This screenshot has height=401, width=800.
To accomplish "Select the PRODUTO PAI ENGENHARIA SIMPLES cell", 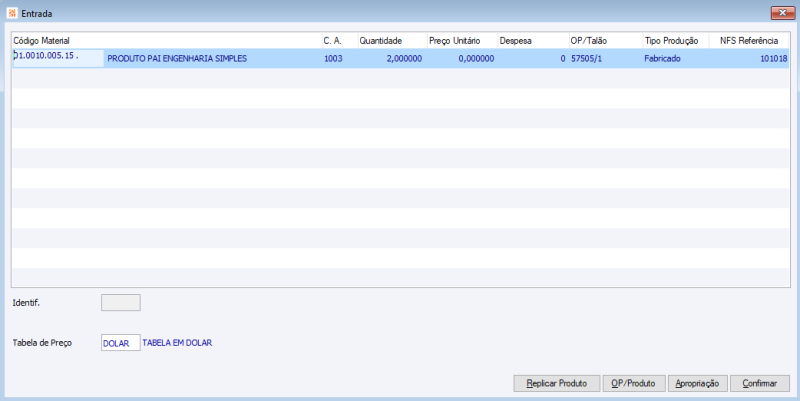I will tap(213, 59).
